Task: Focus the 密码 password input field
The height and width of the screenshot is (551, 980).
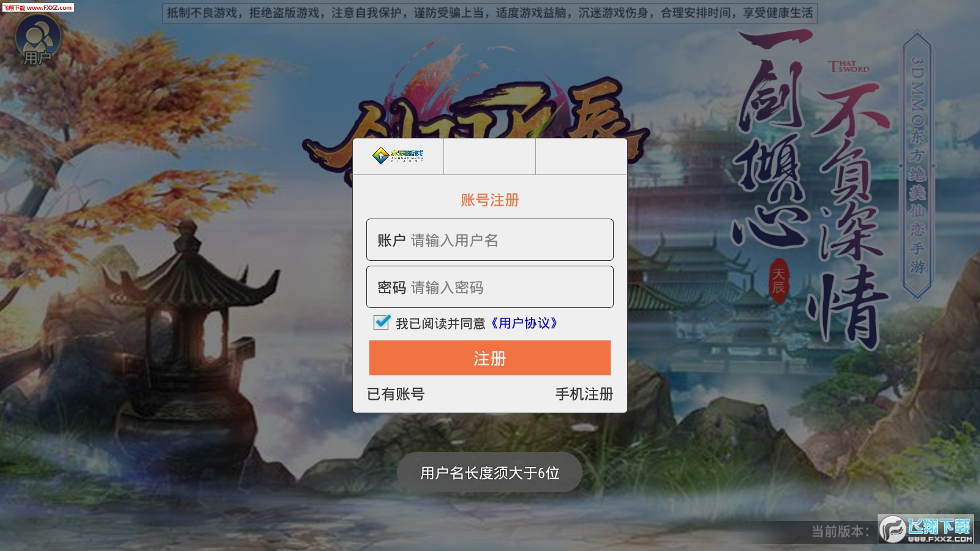Action: click(x=490, y=287)
